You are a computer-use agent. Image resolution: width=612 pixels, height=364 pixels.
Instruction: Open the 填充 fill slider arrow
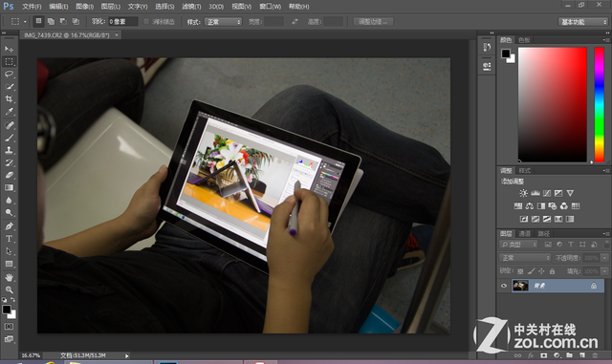coord(604,271)
